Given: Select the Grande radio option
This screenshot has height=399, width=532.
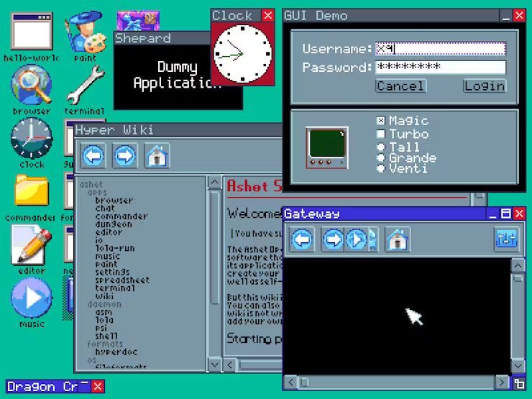Looking at the screenshot, I should coord(381,158).
